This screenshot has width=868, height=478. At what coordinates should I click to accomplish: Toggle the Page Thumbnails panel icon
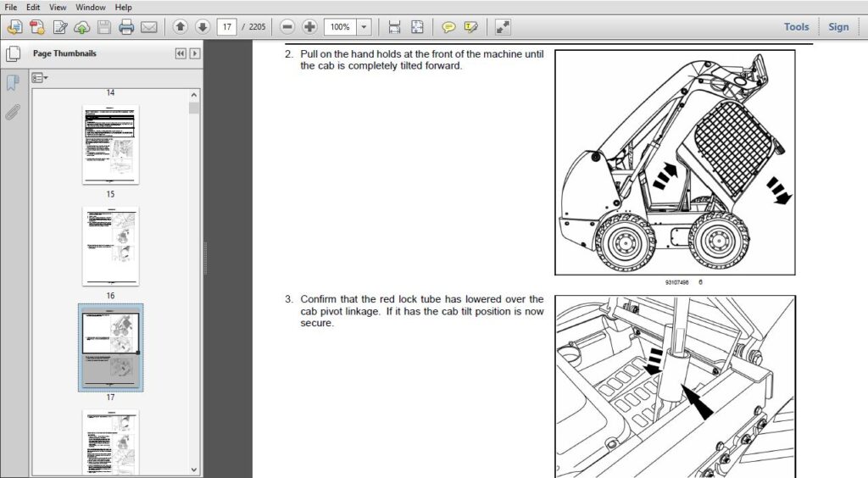13,53
